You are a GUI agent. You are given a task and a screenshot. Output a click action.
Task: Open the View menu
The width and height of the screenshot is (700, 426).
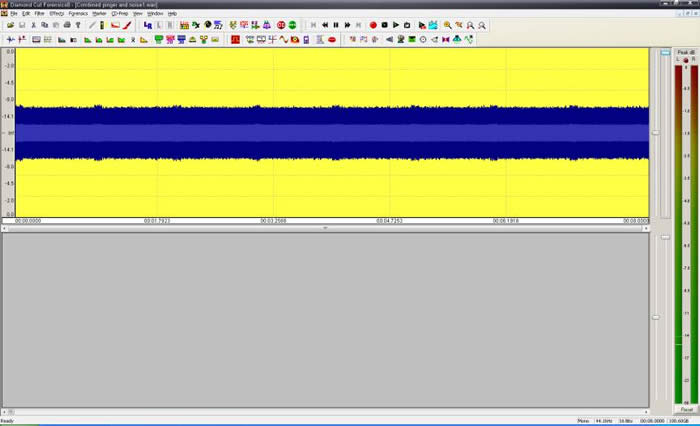click(x=138, y=14)
